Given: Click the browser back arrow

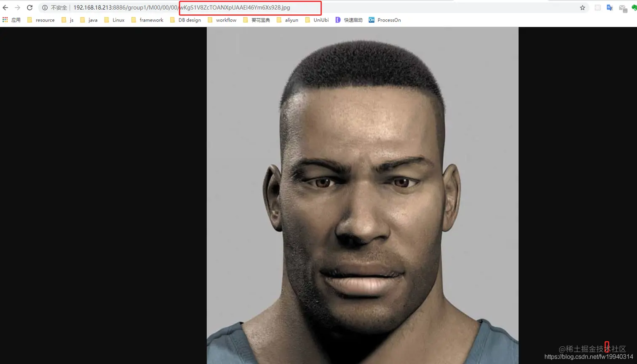Looking at the screenshot, I should click(5, 8).
